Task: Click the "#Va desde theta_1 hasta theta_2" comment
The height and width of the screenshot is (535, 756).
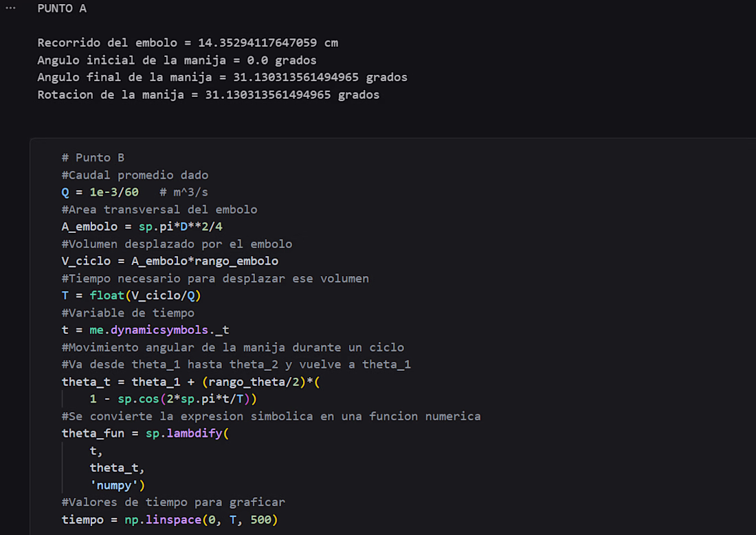Action: click(x=236, y=365)
